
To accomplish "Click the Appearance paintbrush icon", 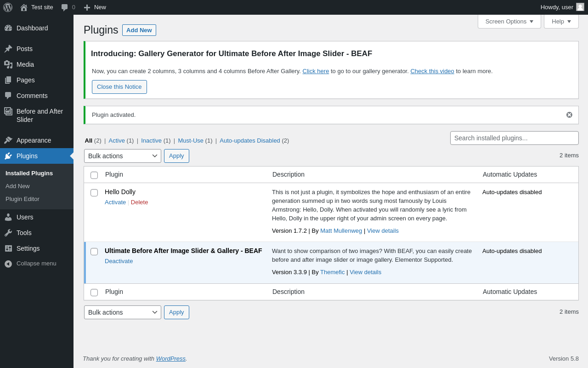I will (8, 140).
